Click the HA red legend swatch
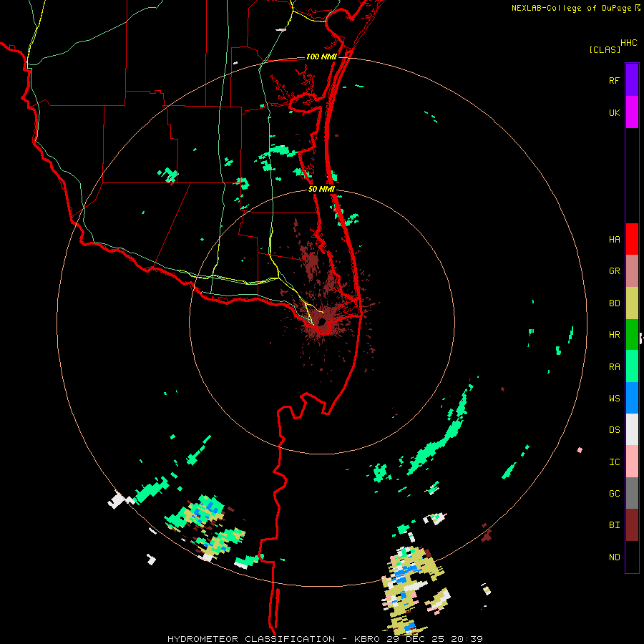644x644 pixels. (x=632, y=239)
